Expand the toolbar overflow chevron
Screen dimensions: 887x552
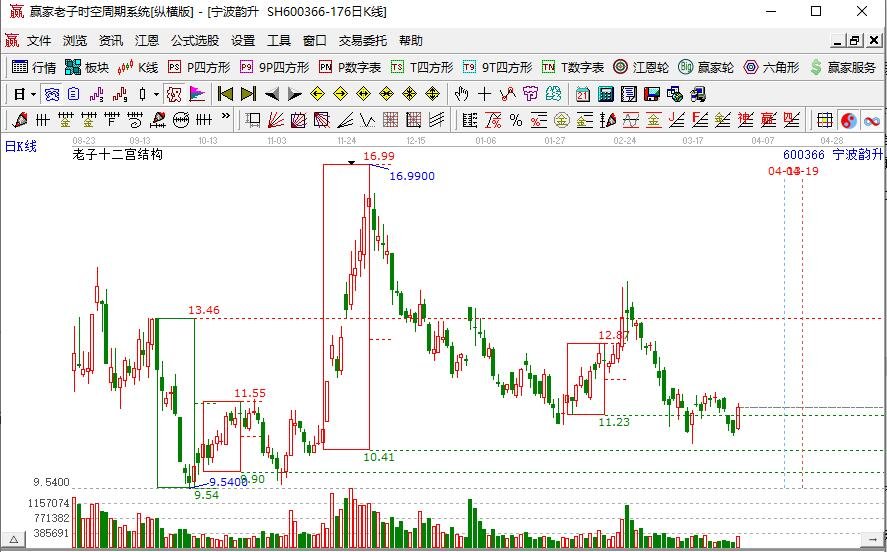click(225, 116)
